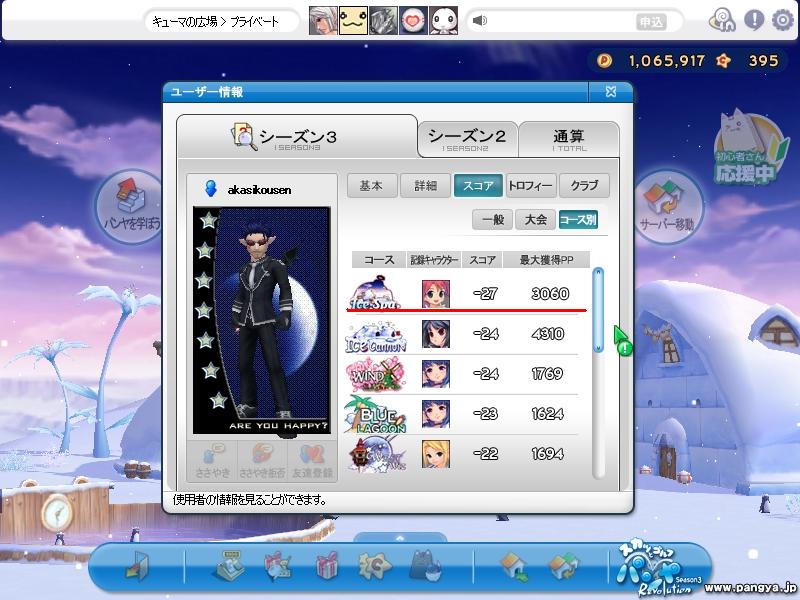Click the exclamation notice icon
This screenshot has width=800, height=600.
(754, 20)
